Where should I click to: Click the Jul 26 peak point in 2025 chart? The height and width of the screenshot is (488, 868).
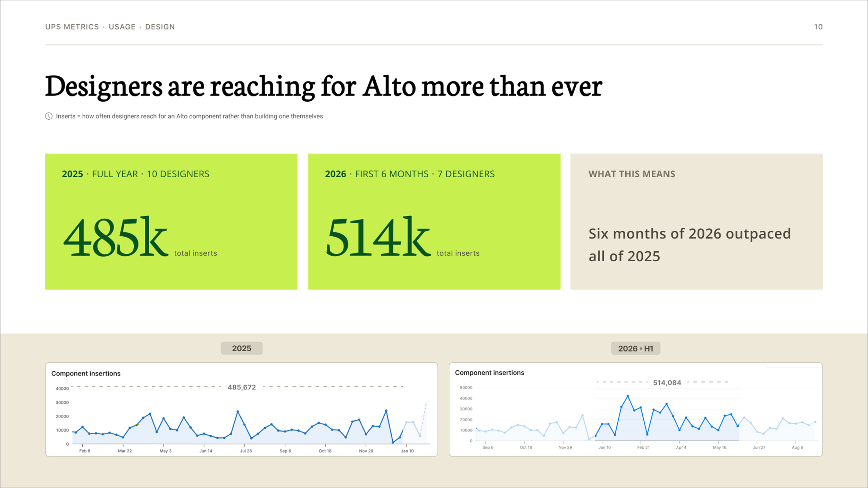(x=237, y=412)
